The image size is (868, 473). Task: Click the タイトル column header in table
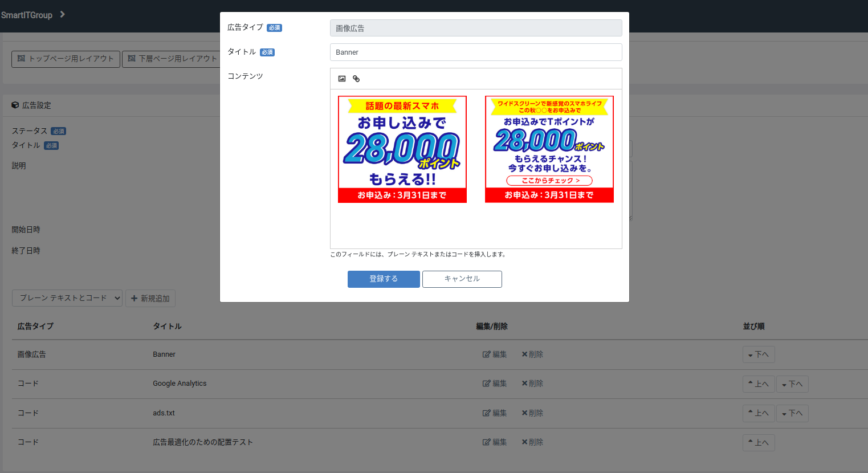[x=167, y=327]
